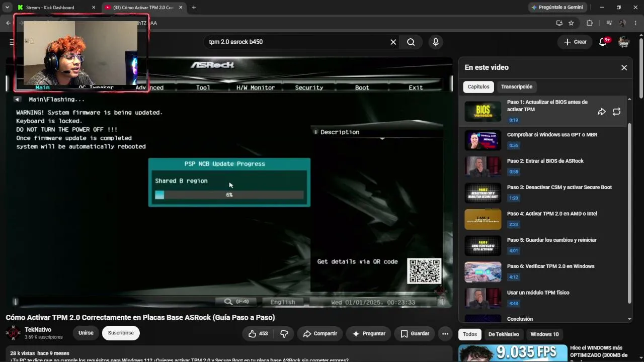The image size is (644, 362).
Task: Click the Unirse button
Action: pyautogui.click(x=86, y=333)
